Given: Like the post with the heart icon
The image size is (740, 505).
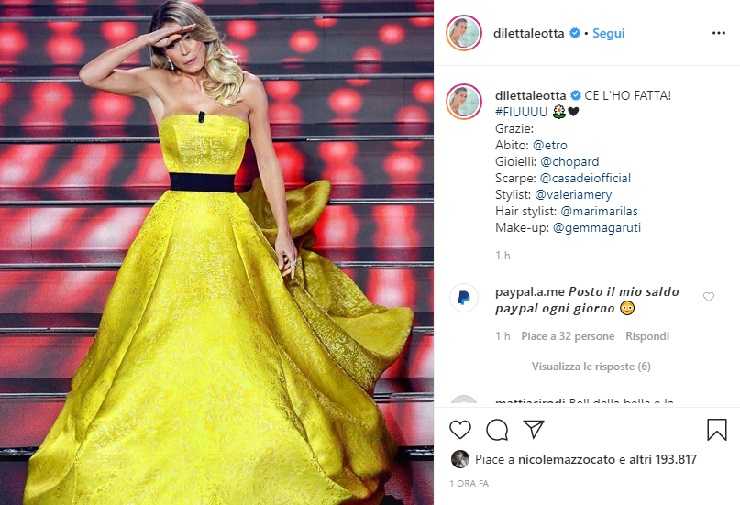Looking at the screenshot, I should (x=460, y=429).
